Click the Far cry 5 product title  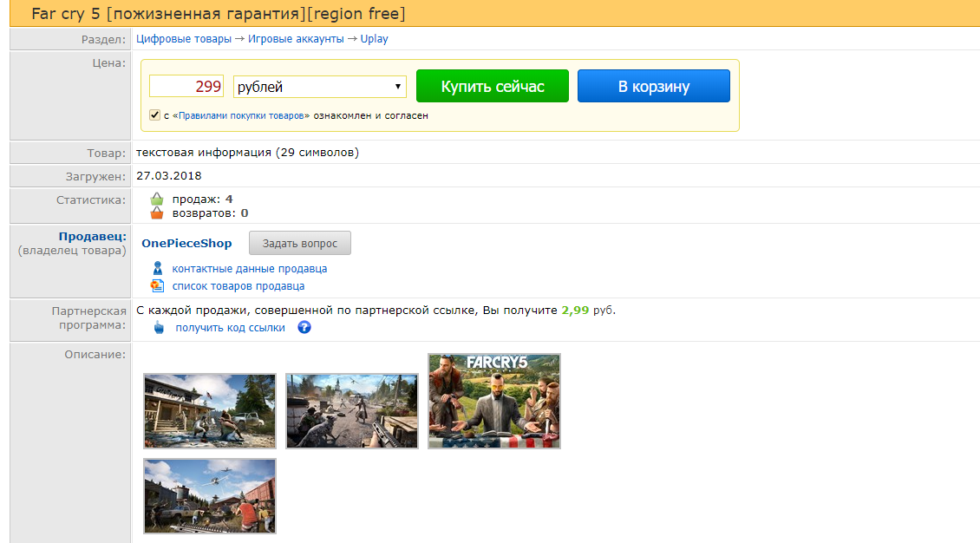click(219, 14)
